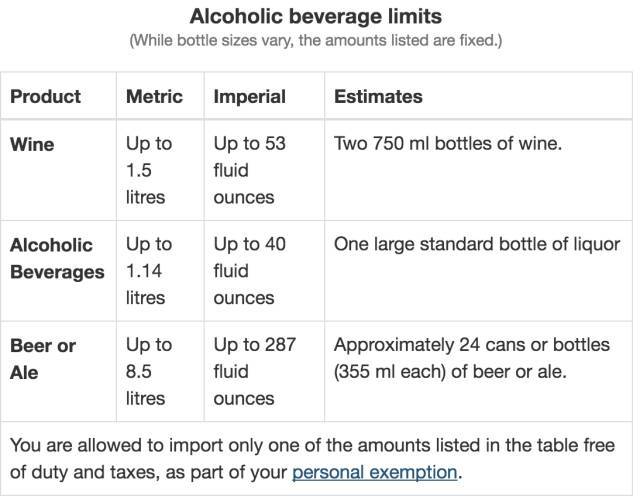Image resolution: width=640 pixels, height=503 pixels.
Task: Select the Product column header
Action: point(45,97)
